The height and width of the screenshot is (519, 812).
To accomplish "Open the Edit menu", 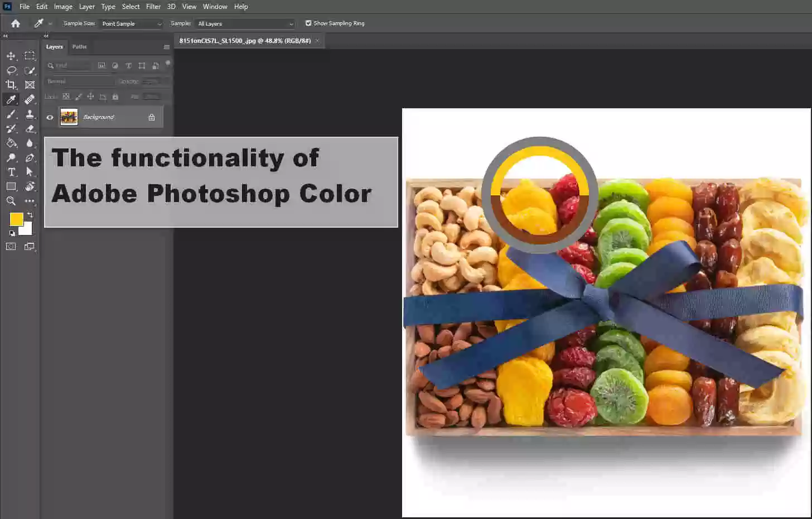I will (42, 7).
